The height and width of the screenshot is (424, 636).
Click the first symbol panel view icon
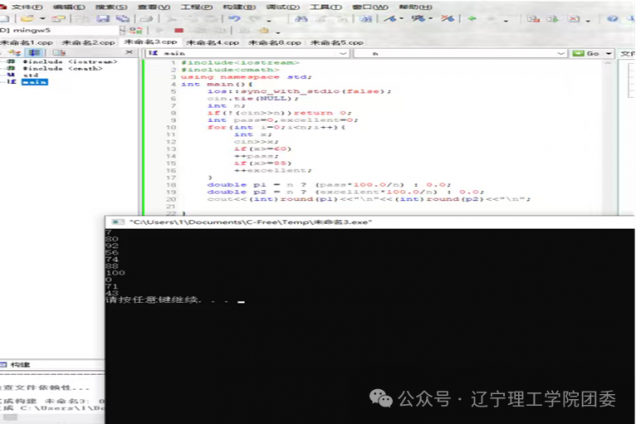(15, 53)
